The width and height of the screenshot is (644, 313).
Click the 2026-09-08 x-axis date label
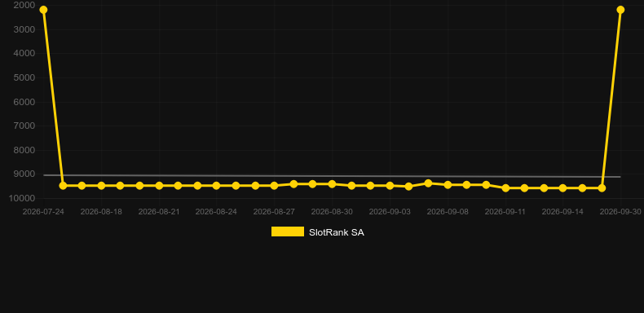point(448,212)
